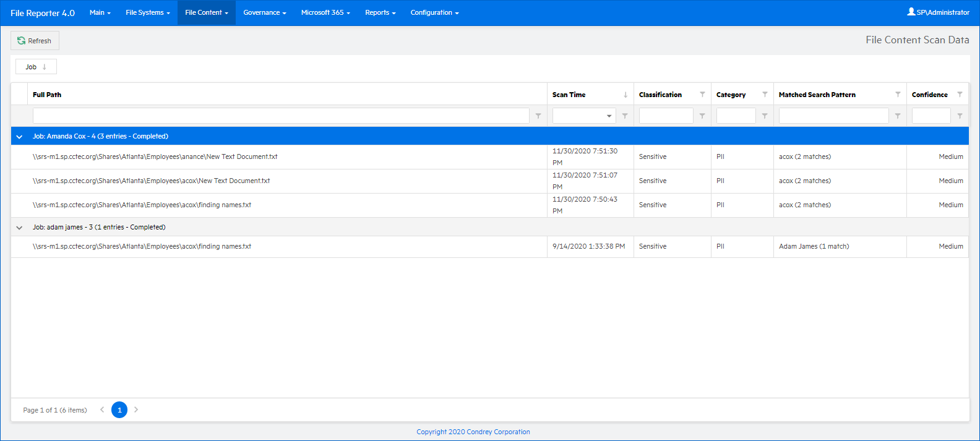The width and height of the screenshot is (980, 441).
Task: Click the filter icon beside Full Path input
Action: point(538,116)
